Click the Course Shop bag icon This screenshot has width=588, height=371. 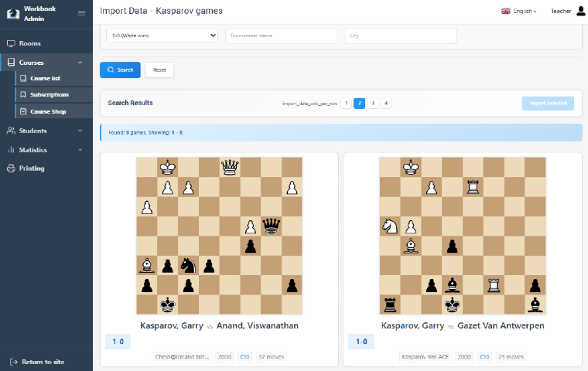click(23, 111)
